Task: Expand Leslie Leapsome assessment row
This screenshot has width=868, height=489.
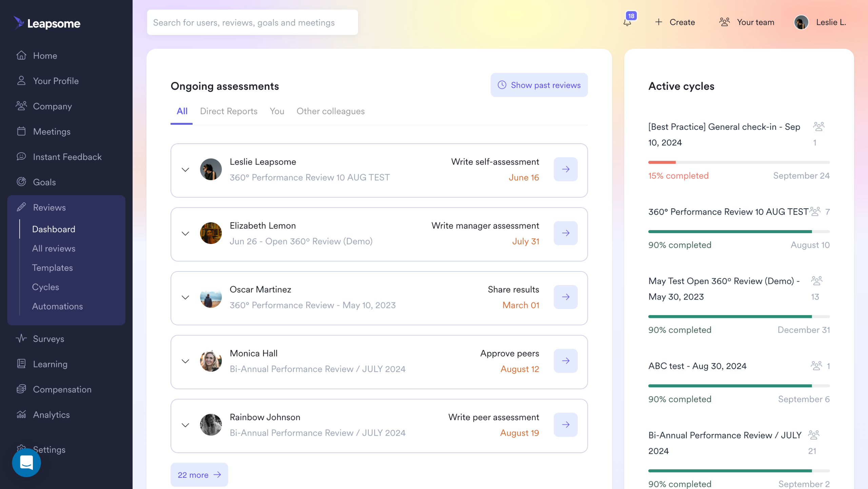Action: tap(185, 169)
